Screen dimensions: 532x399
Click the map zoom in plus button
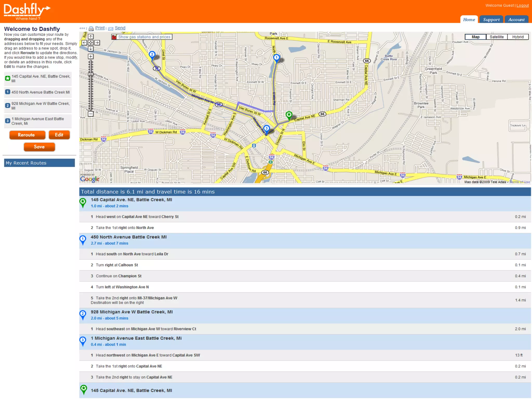pos(91,56)
